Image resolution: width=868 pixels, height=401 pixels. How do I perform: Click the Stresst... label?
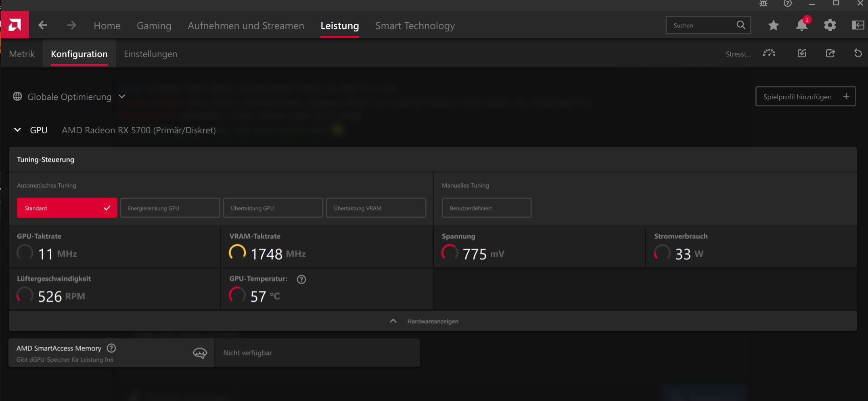pos(738,54)
